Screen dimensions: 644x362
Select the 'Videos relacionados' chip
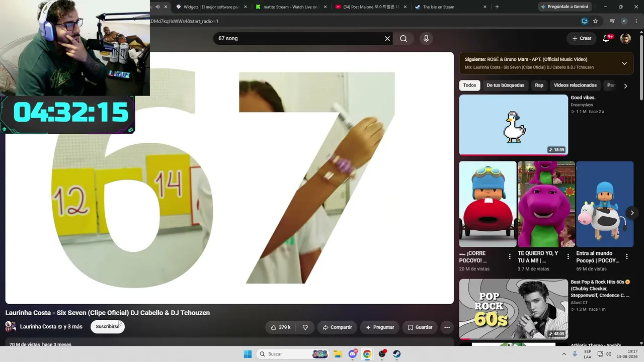click(x=575, y=85)
